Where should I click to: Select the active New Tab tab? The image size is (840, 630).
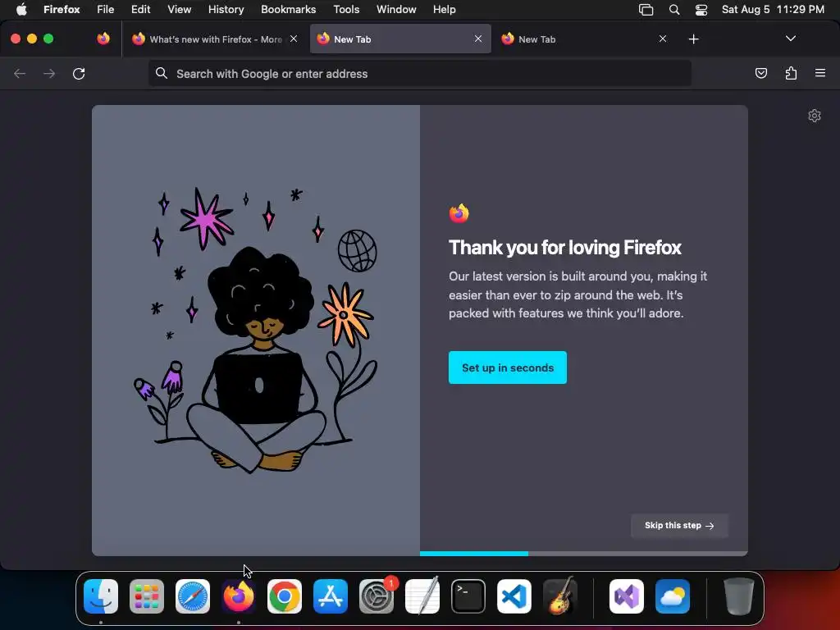(399, 39)
